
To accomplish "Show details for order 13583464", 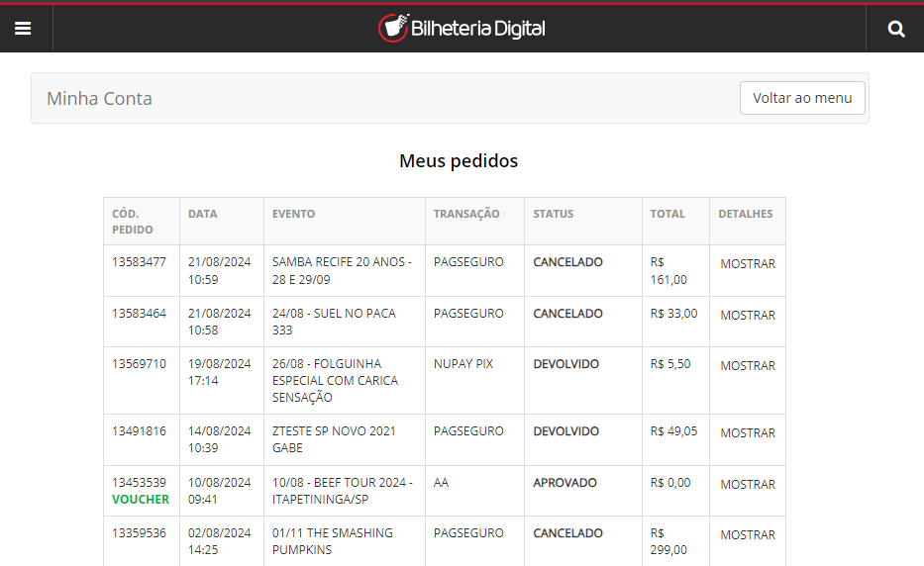I will 747,315.
